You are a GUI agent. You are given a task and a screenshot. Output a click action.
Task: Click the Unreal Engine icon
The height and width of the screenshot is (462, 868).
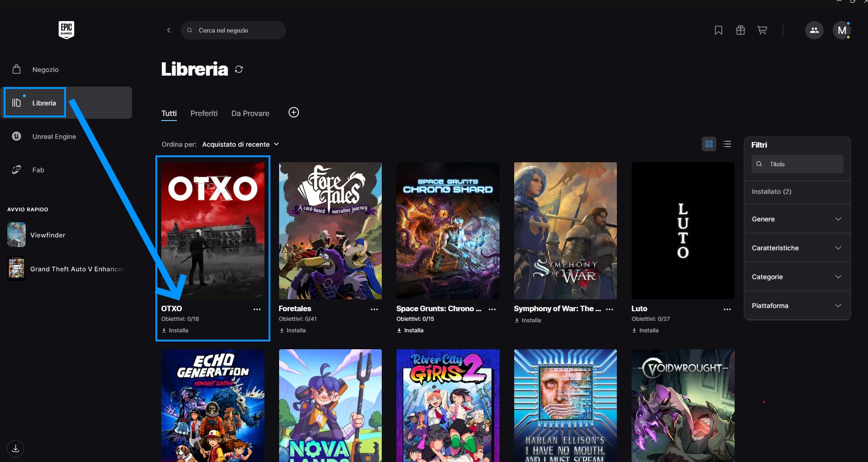click(x=16, y=136)
